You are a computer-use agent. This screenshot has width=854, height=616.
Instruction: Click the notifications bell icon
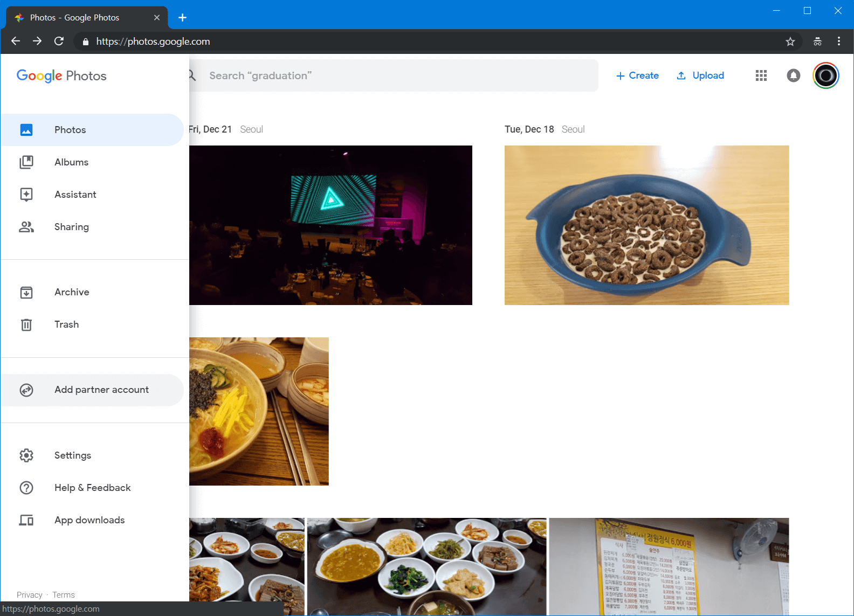(793, 75)
